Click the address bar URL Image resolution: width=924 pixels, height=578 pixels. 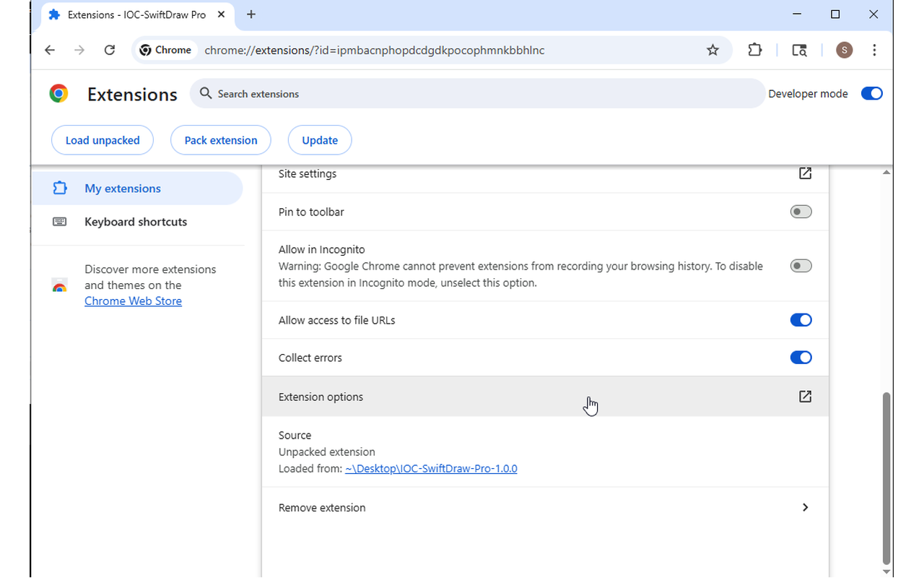click(x=374, y=50)
